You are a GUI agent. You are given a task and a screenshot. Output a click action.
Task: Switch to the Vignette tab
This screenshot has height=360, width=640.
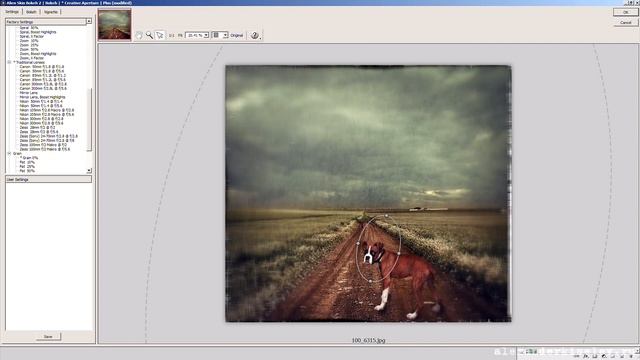(51, 12)
